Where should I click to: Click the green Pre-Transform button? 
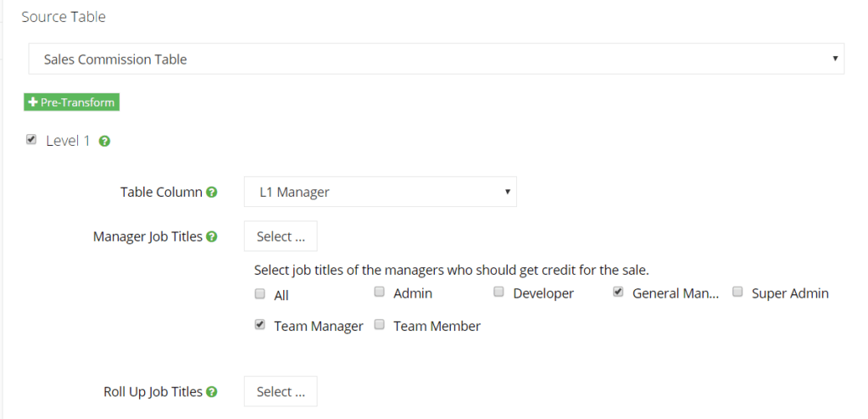coord(71,103)
